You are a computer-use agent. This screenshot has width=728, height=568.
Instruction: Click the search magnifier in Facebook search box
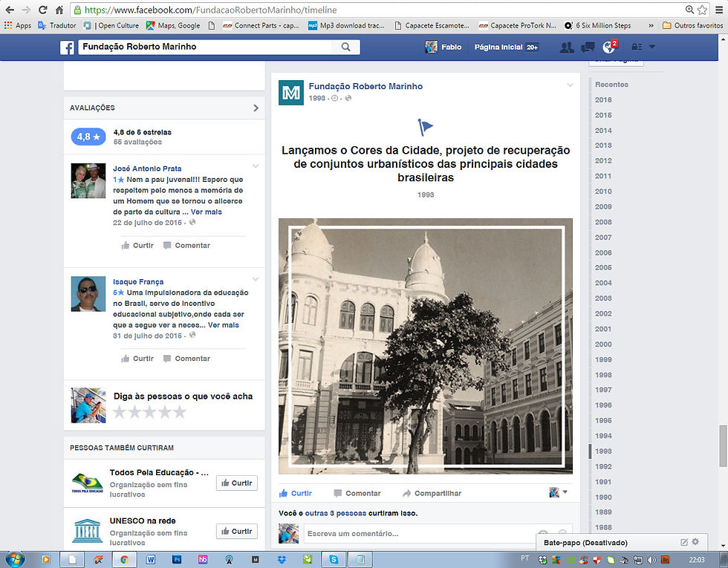coord(346,47)
